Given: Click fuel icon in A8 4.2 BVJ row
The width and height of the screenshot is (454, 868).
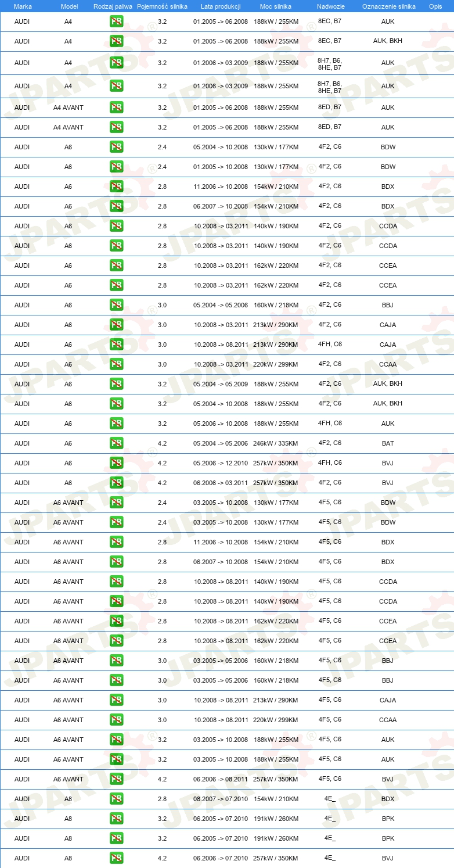Looking at the screenshot, I should click(x=116, y=858).
